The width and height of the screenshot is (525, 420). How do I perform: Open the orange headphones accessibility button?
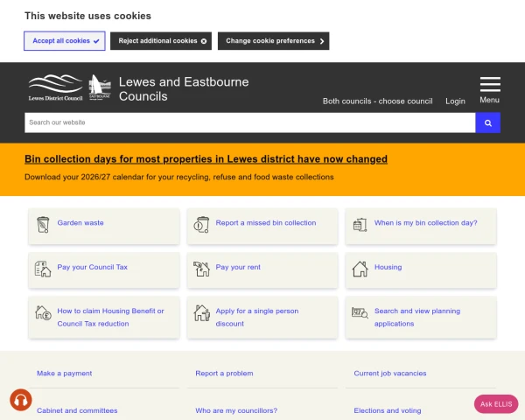21,400
